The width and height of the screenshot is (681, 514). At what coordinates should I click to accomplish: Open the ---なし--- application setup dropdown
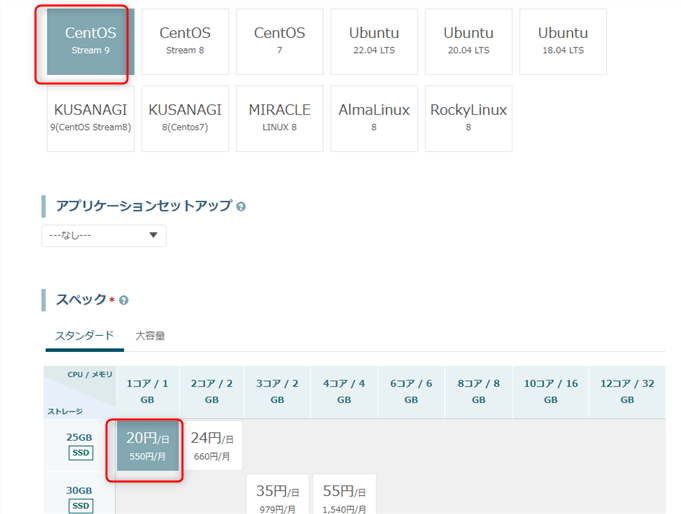click(x=104, y=235)
